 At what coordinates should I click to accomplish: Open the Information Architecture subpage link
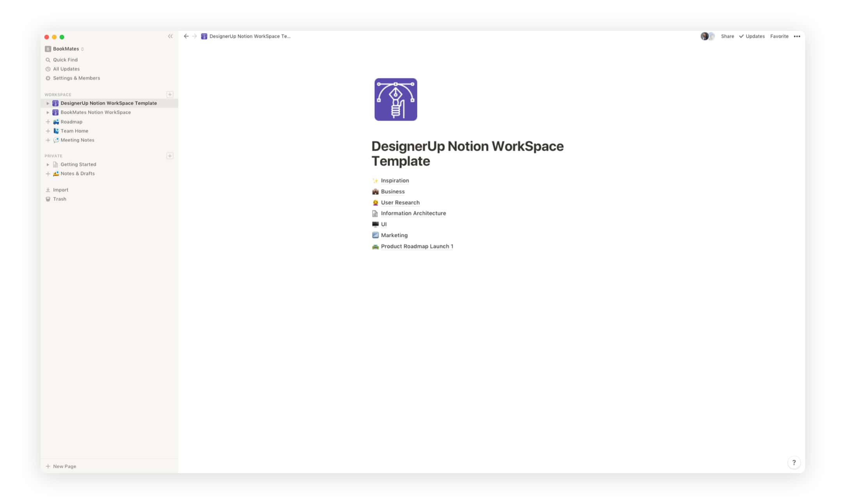coord(413,214)
